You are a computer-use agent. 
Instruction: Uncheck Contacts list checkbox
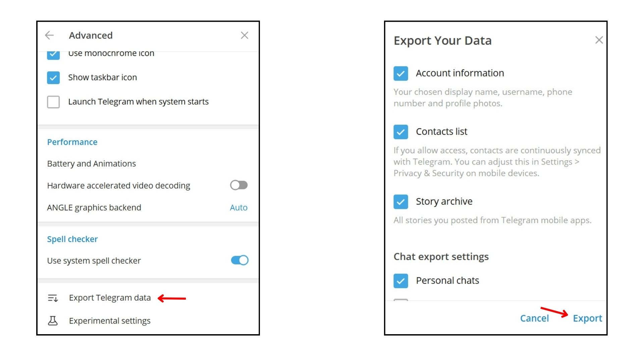[401, 132]
